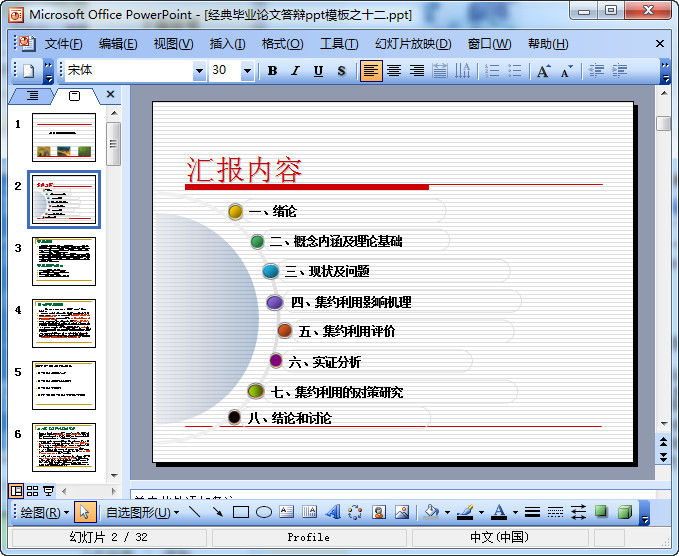Screen dimensions: 679x556
Task: Select the Rectangle drawing tool
Action: click(241, 512)
